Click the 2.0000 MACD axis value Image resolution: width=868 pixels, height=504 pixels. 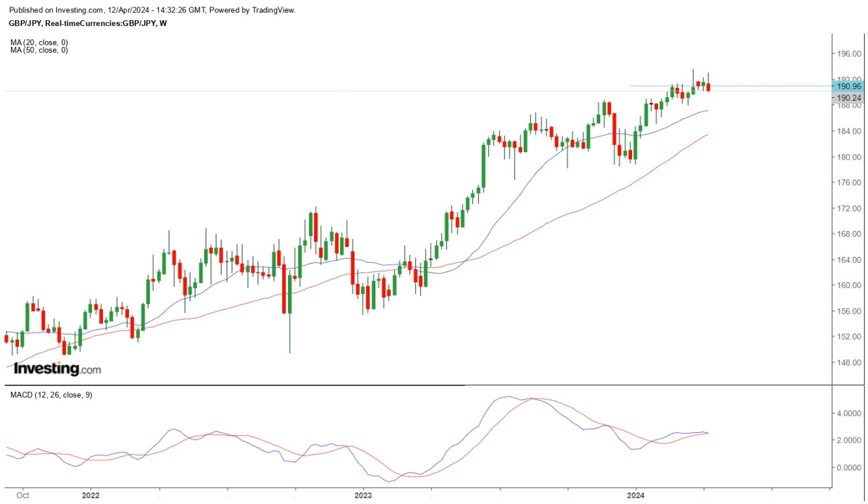pos(849,441)
